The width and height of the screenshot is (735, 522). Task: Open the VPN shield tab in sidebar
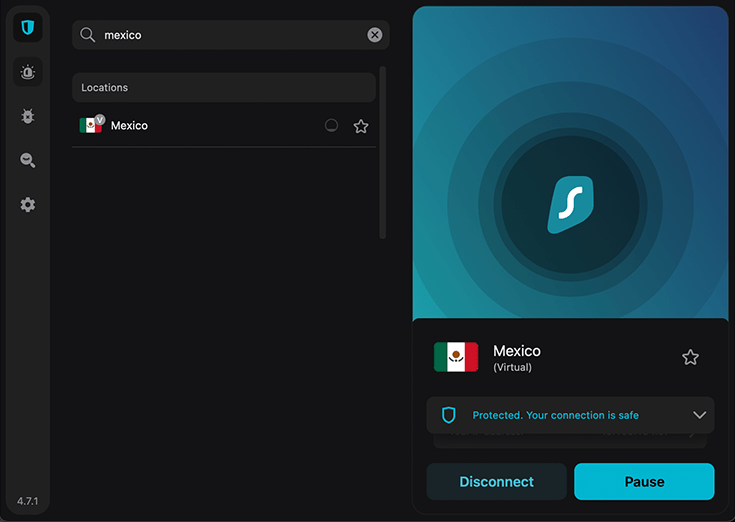28,28
